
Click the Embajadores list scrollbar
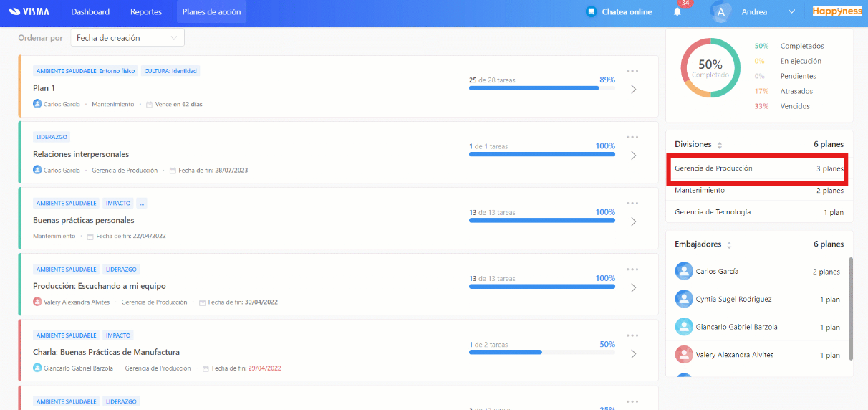click(x=851, y=308)
